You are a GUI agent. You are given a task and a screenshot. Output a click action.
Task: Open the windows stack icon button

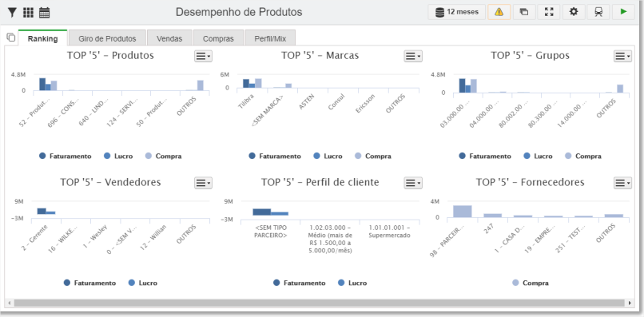click(x=523, y=12)
